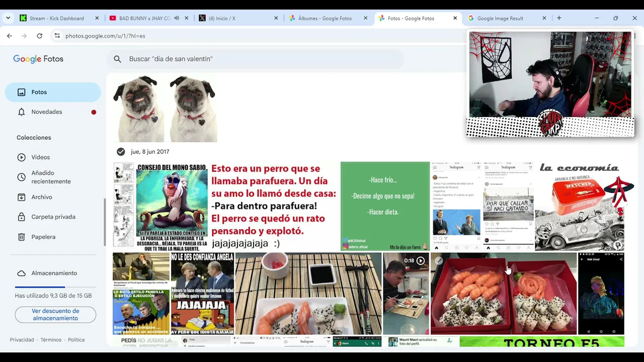Viewport: 644px width, 362px height.
Task: Click the Archivo box icon
Action: point(21,197)
